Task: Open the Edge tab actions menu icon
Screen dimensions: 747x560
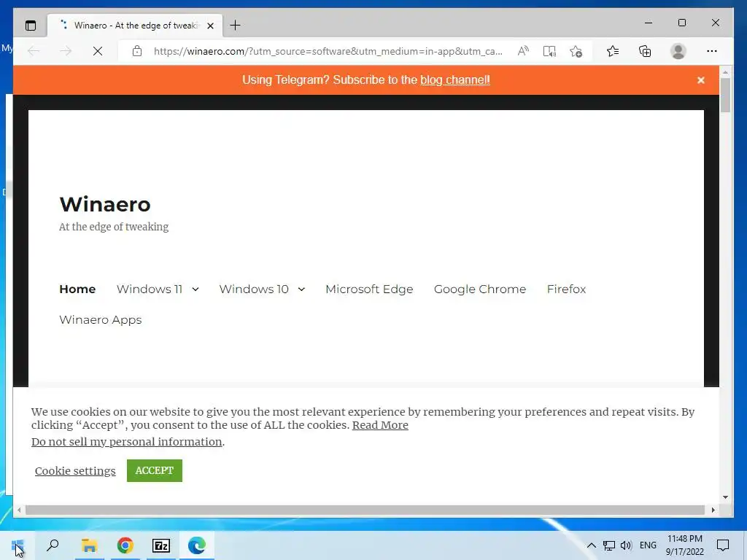Action: (x=31, y=26)
